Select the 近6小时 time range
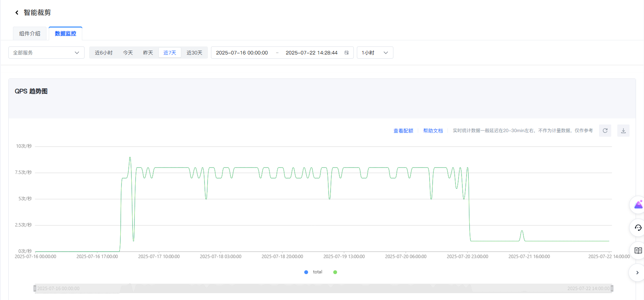Viewport: 644px width, 300px height. (x=104, y=53)
